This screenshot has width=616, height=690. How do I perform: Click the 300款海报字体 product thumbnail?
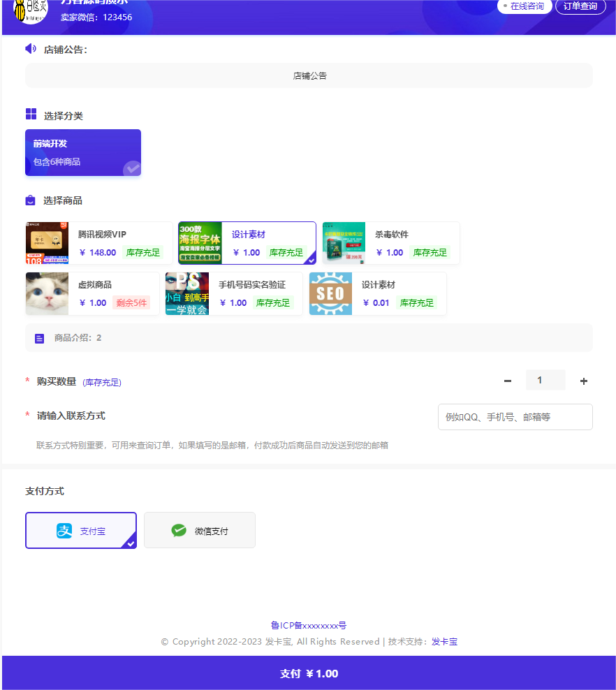tap(200, 243)
